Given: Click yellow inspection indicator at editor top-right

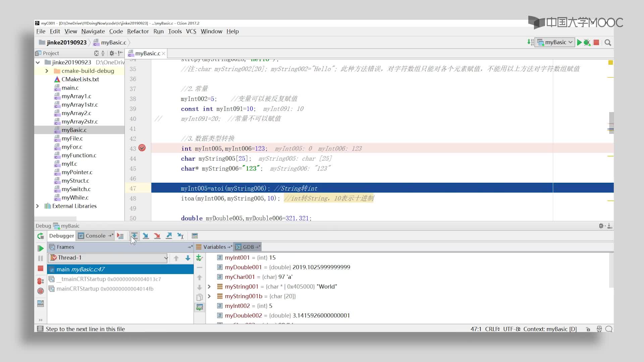Looking at the screenshot, I should pyautogui.click(x=610, y=63).
